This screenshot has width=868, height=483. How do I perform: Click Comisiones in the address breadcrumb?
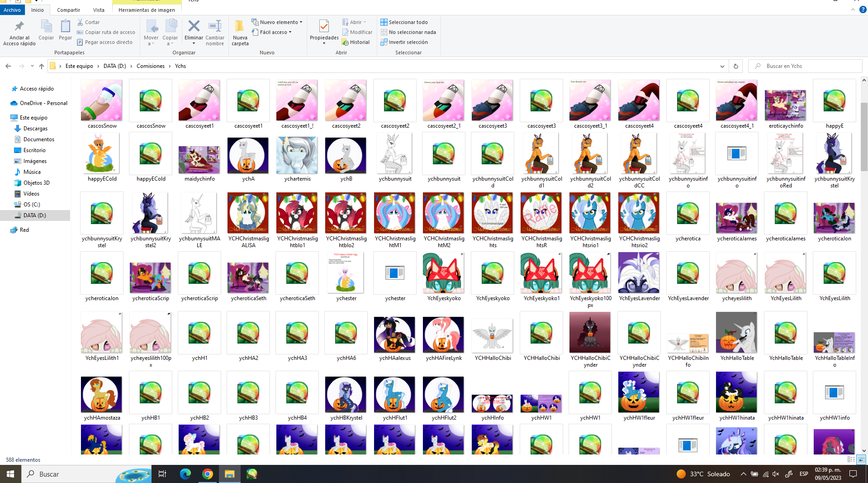151,66
